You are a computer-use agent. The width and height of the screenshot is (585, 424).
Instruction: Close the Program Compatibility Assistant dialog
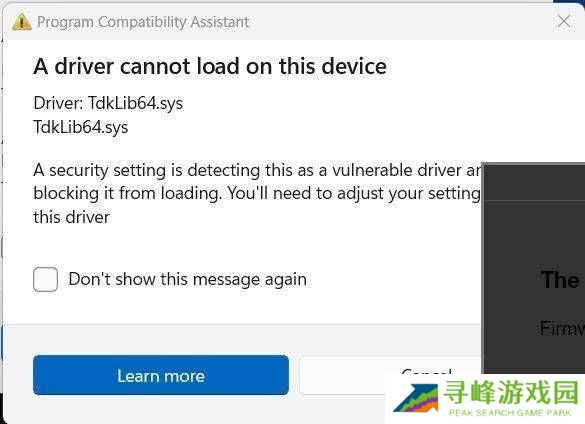tap(564, 21)
